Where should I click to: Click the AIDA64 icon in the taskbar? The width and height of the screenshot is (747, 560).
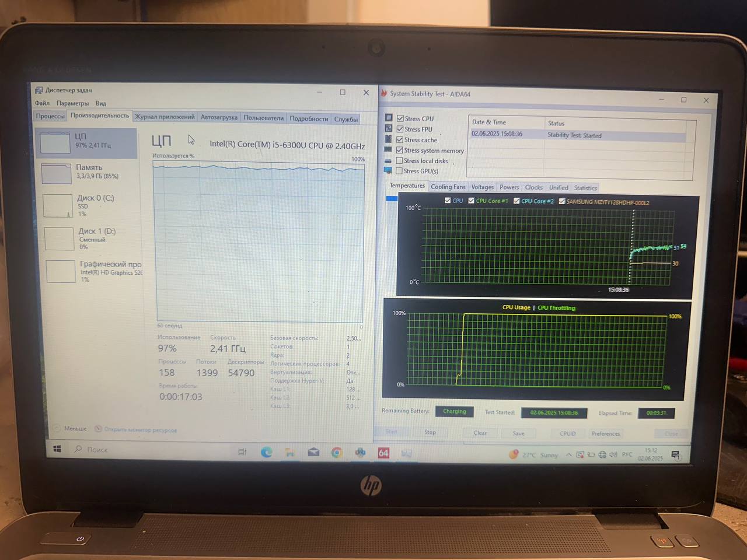(383, 453)
